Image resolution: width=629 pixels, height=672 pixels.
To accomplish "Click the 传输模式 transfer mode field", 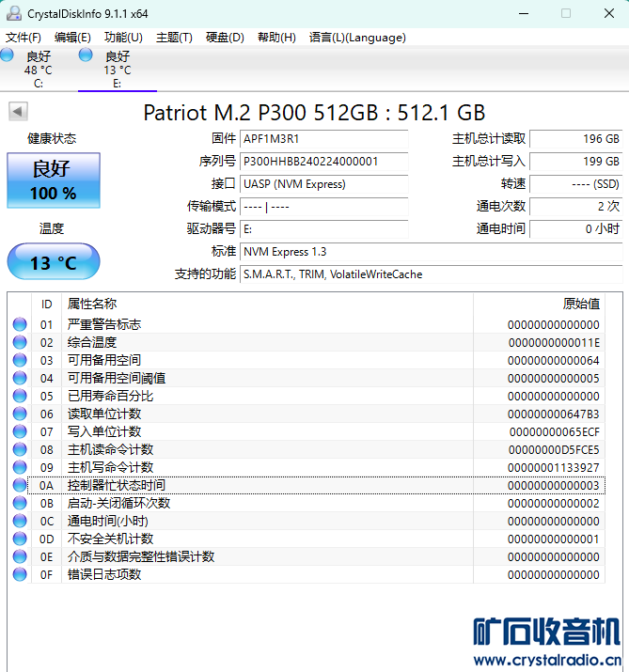I will click(324, 207).
